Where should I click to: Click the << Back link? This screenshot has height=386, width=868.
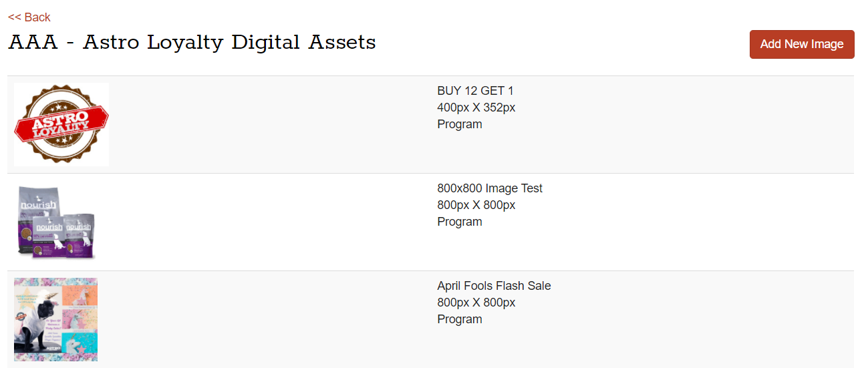pyautogui.click(x=29, y=17)
